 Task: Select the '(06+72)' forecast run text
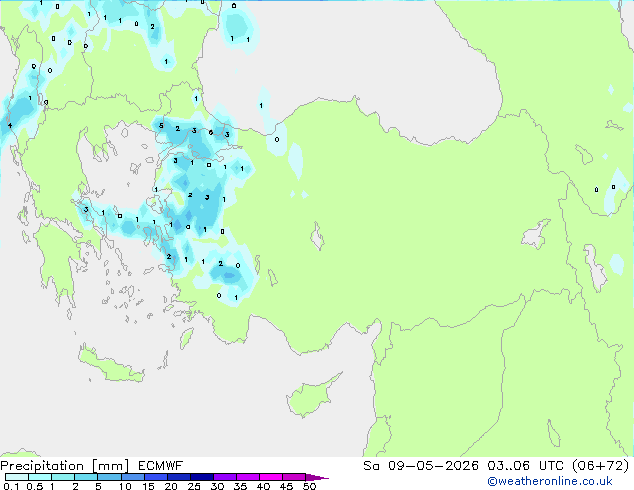tap(600, 466)
